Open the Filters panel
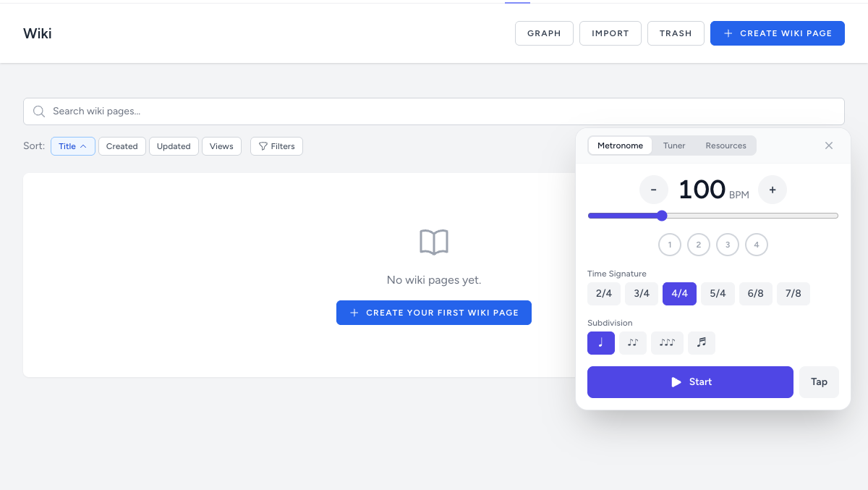Image resolution: width=868 pixels, height=490 pixels. click(276, 146)
